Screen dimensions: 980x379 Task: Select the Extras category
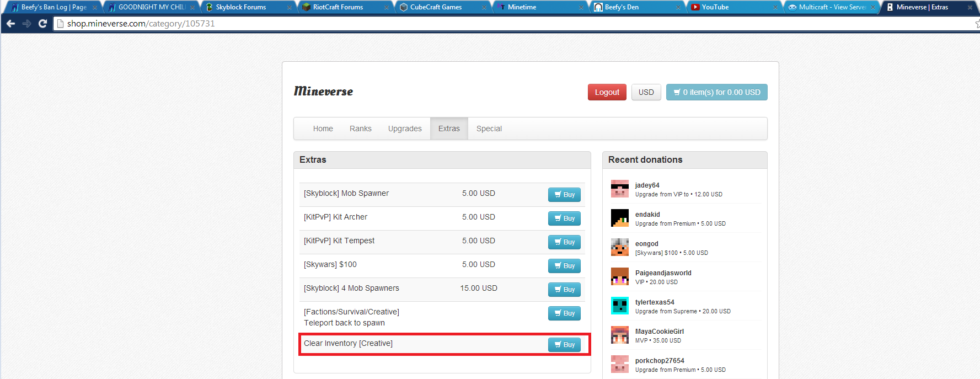click(x=449, y=129)
